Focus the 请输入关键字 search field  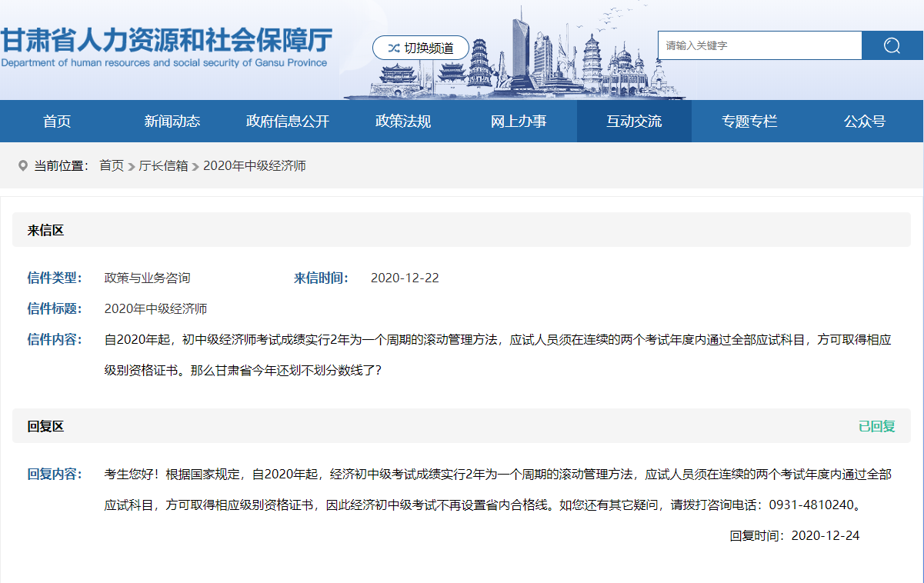(759, 45)
